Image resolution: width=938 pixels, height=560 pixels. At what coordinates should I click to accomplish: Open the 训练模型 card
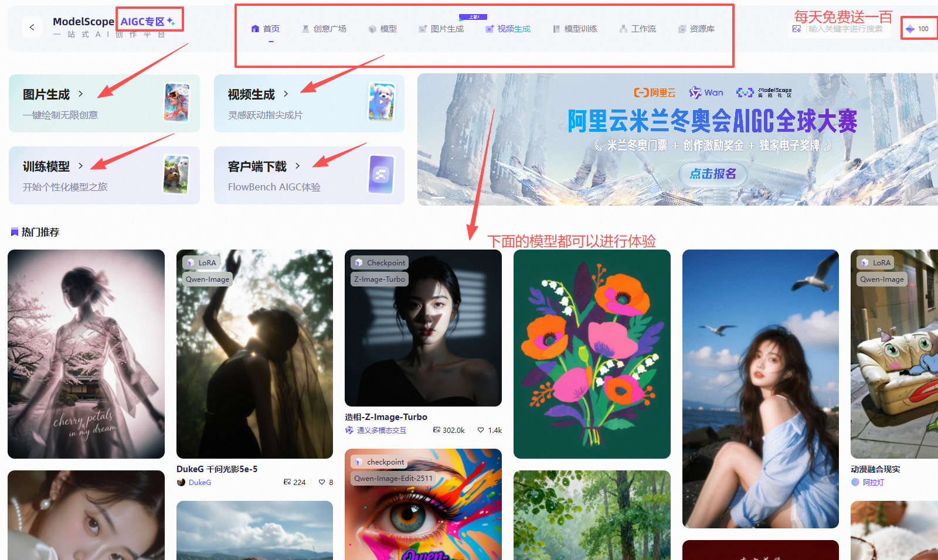[104, 175]
